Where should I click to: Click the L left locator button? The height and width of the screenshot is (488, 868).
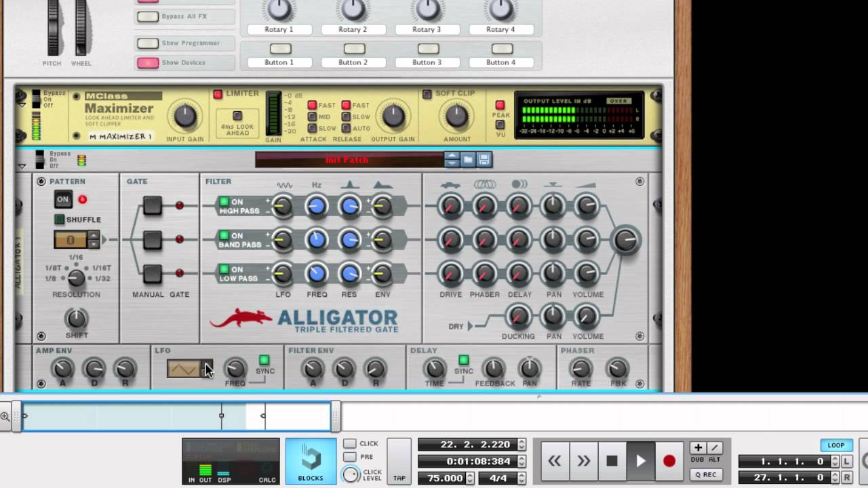point(846,462)
